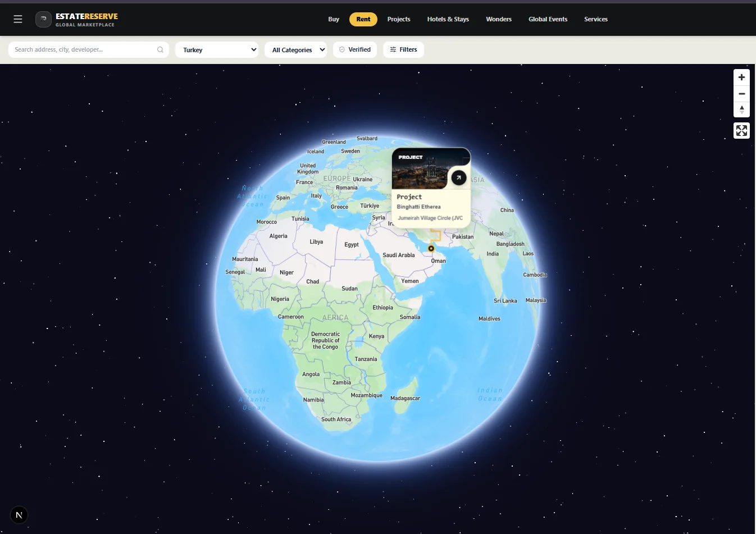Click the Sri Lanka map label

pyautogui.click(x=505, y=301)
